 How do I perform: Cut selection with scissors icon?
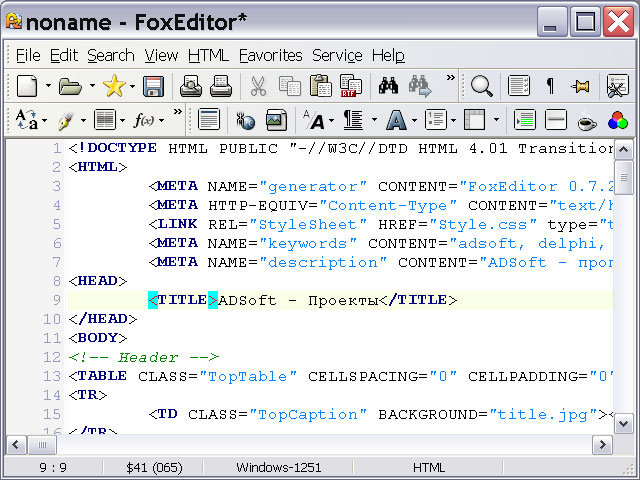pos(258,86)
